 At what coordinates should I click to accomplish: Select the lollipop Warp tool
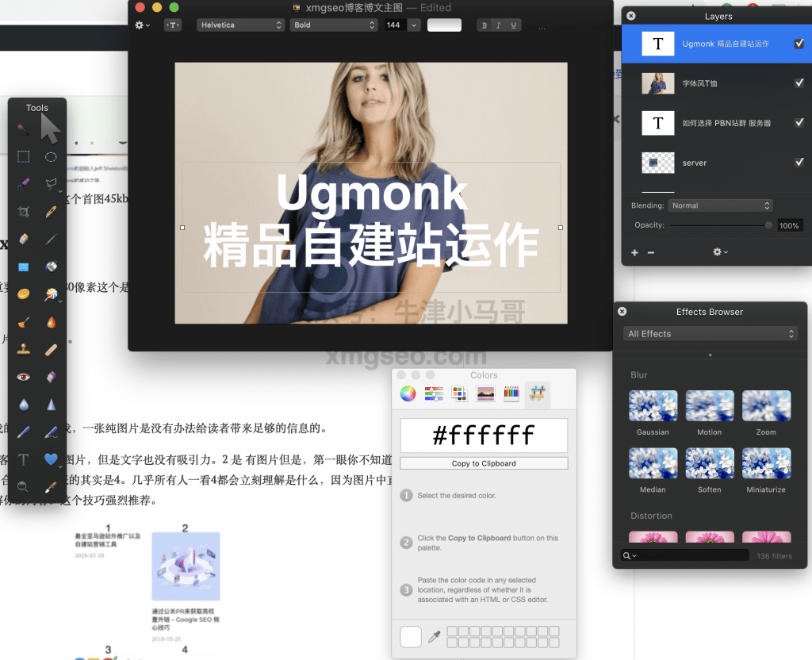pos(51,294)
